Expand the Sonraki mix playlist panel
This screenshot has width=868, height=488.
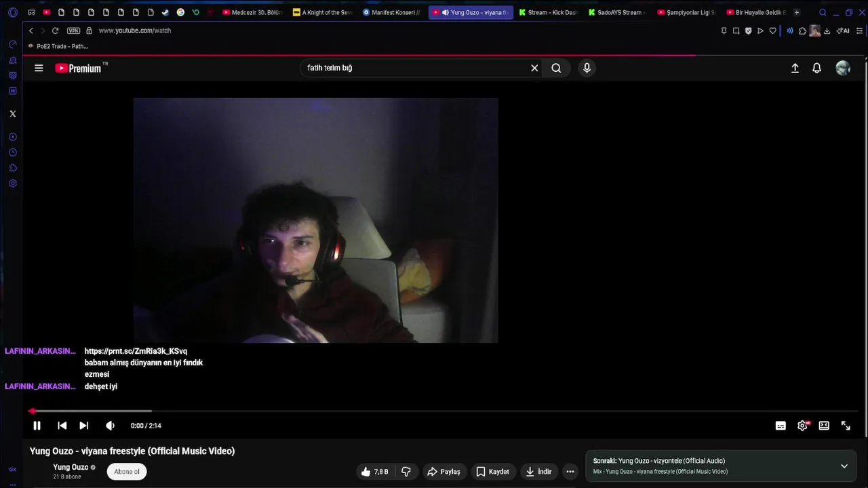844,466
